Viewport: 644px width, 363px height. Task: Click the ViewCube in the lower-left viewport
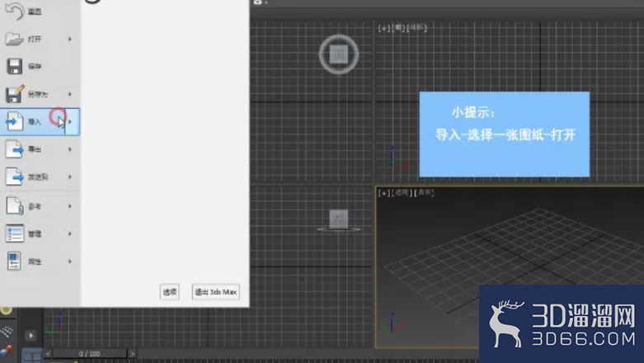pos(339,220)
